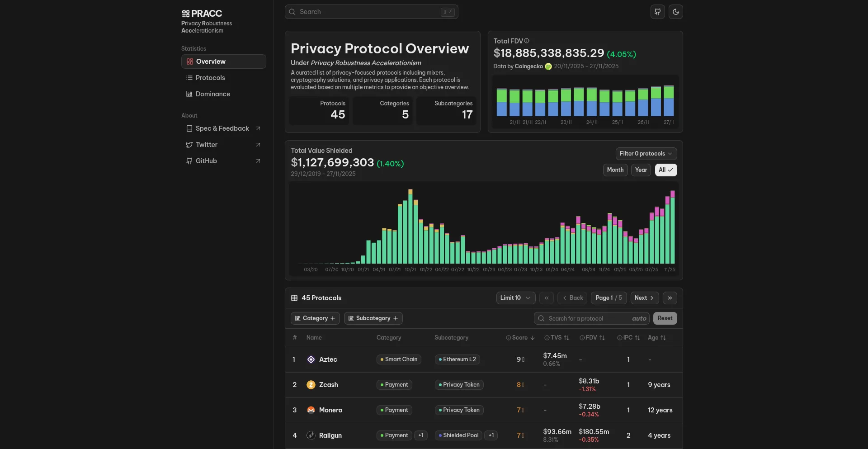This screenshot has width=868, height=449.
Task: Focus the Search for a protocol field
Action: tap(588, 318)
